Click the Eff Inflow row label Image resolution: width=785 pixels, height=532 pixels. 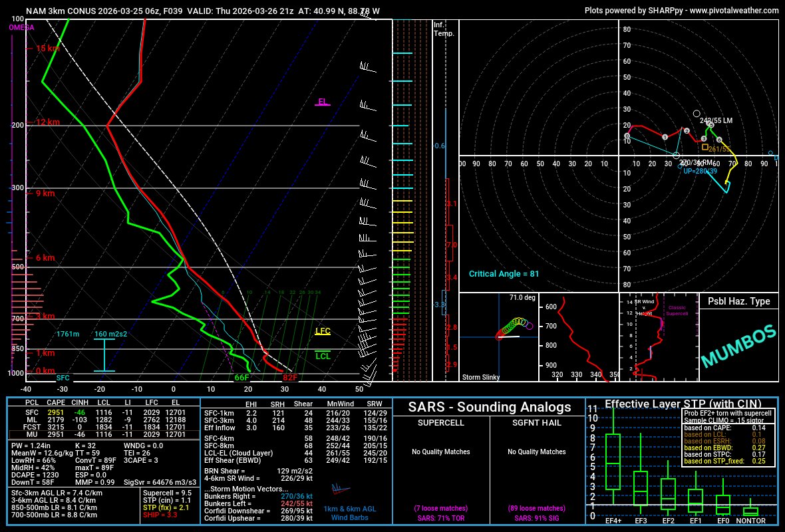click(x=220, y=428)
